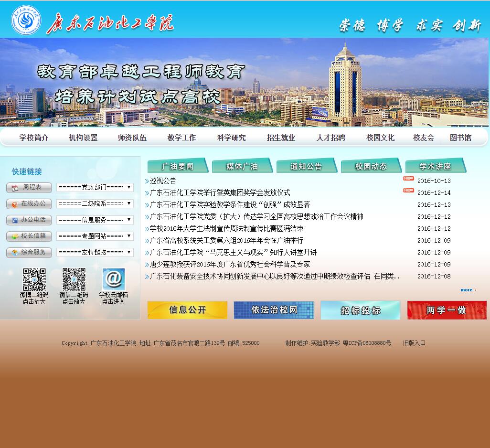
Task: Click the 旧版入口 footer link
Action: (x=415, y=343)
